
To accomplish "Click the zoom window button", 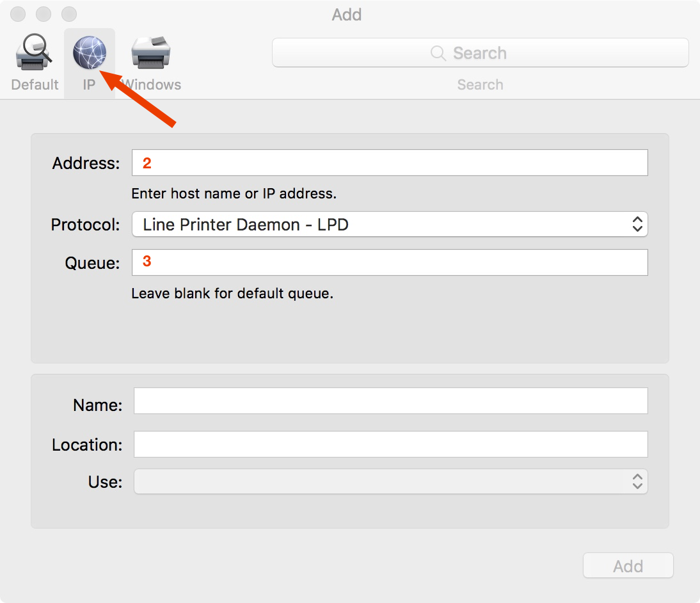I will [x=68, y=14].
